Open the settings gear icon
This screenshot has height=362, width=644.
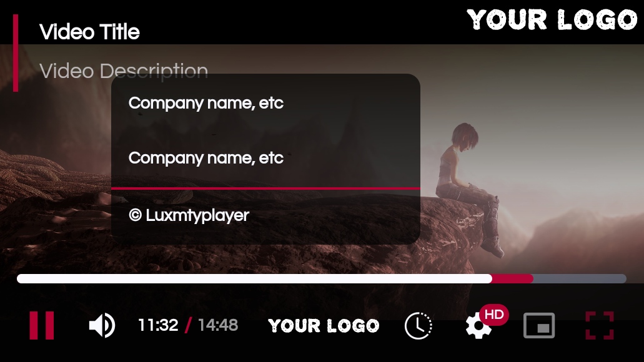coord(478,326)
